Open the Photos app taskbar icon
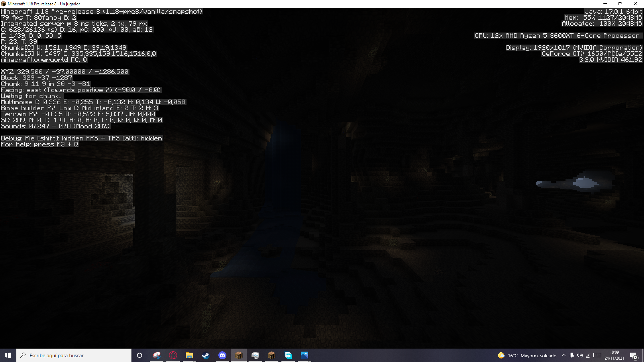 305,355
